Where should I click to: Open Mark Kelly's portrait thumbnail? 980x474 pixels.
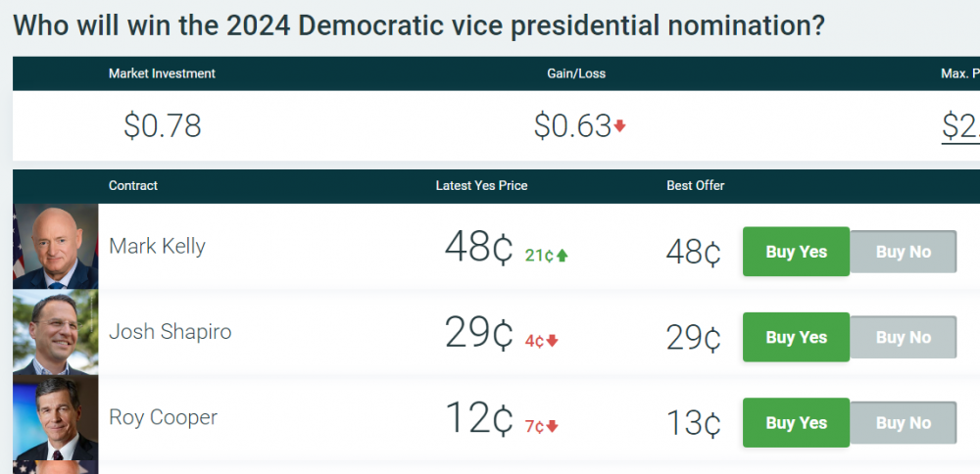pyautogui.click(x=56, y=246)
